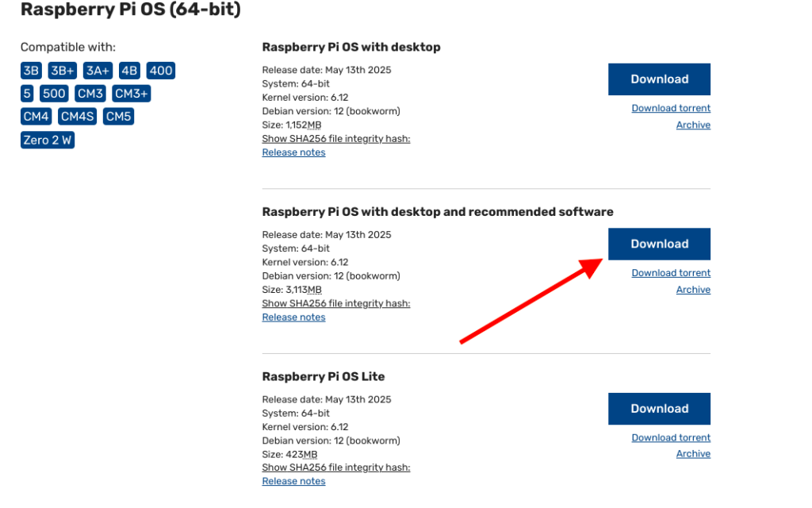
Task: Click the 500 compatibility badge
Action: click(54, 94)
